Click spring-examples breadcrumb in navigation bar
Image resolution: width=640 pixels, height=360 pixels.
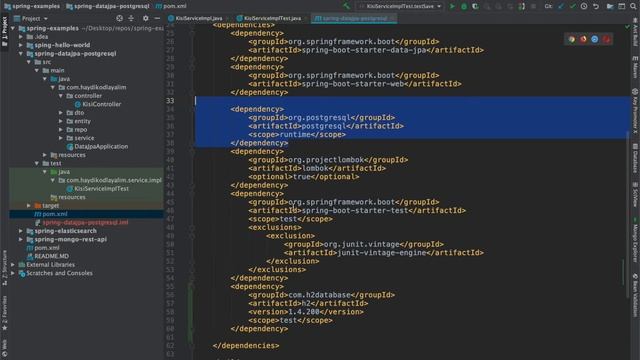click(x=32, y=6)
